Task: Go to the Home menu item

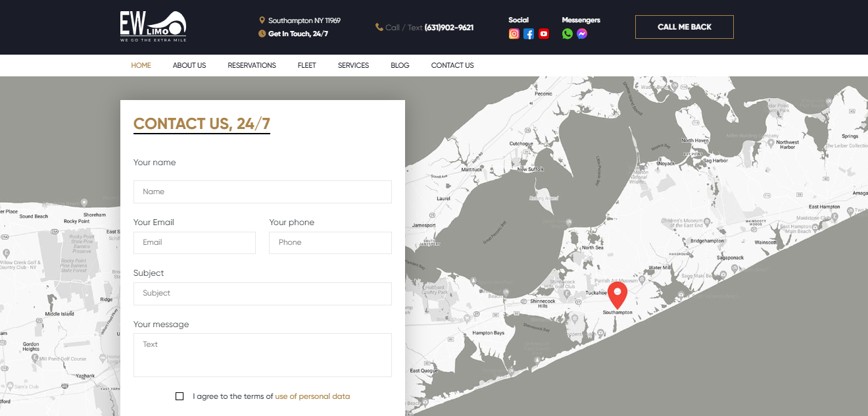Action: point(141,65)
